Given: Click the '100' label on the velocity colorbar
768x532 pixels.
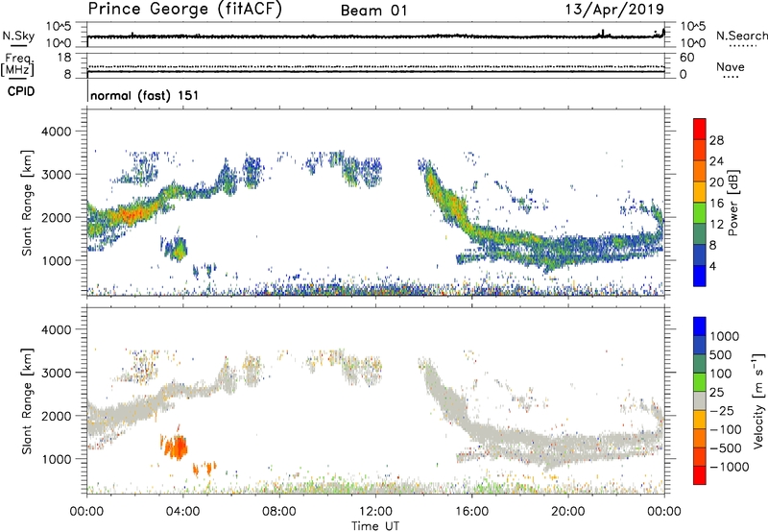Looking at the screenshot, I should (721, 374).
